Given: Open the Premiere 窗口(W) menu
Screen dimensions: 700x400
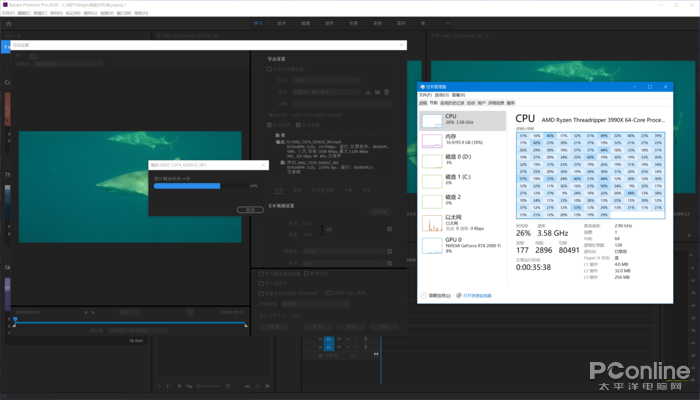Looking at the screenshot, I should pos(124,13).
